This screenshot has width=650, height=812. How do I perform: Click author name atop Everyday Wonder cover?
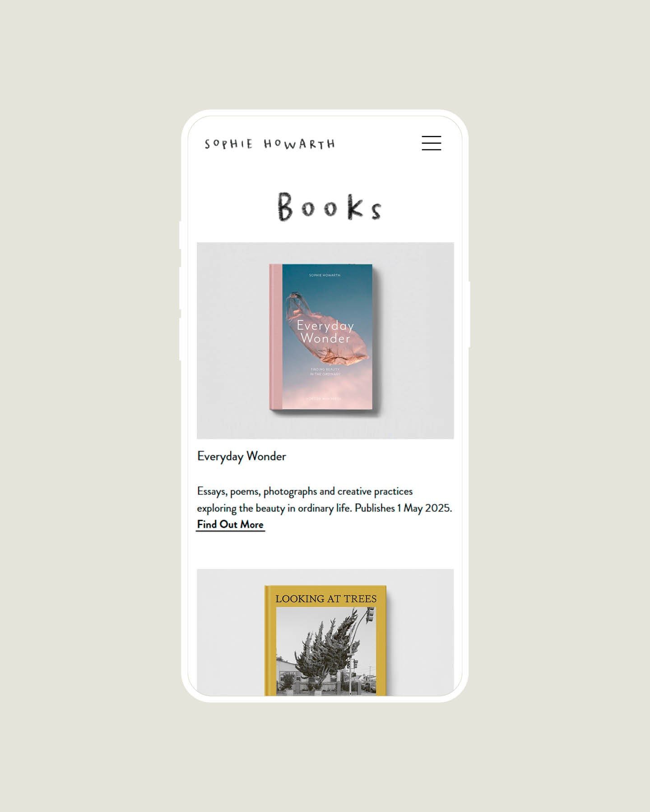(325, 275)
